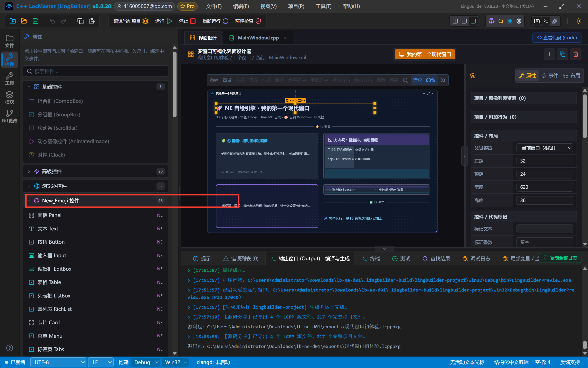
Task: Open the Debug build configuration dropdown
Action: (x=146, y=362)
